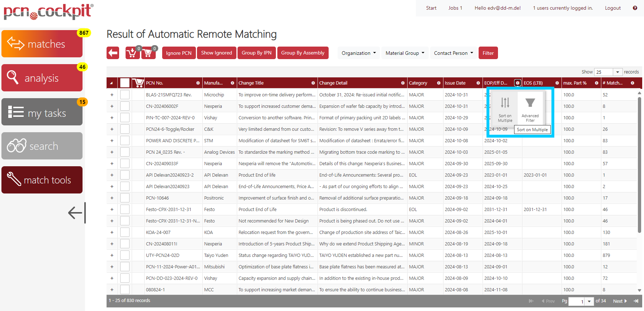Viewport: 644px width, 311px height.
Task: Open the Advanced Filter funnel icon
Action: pyautogui.click(x=530, y=103)
